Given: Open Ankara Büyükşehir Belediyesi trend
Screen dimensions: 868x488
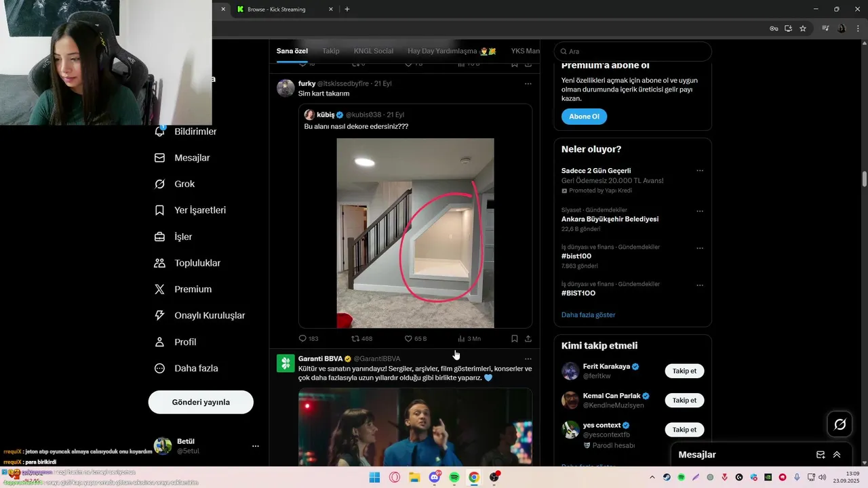Looking at the screenshot, I should 610,219.
